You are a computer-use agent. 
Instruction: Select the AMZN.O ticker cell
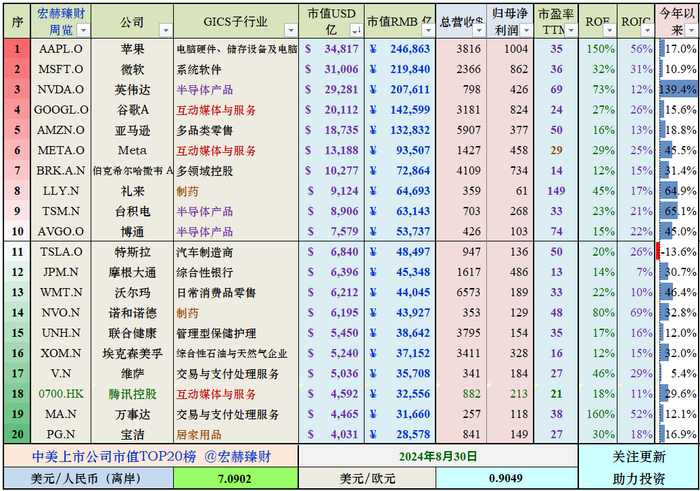(61, 130)
